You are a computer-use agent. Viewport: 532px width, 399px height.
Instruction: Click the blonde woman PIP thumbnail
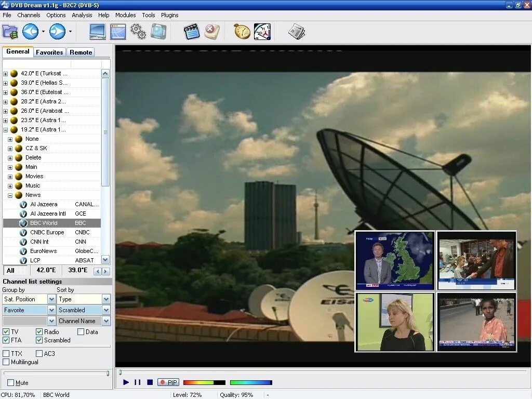point(395,322)
